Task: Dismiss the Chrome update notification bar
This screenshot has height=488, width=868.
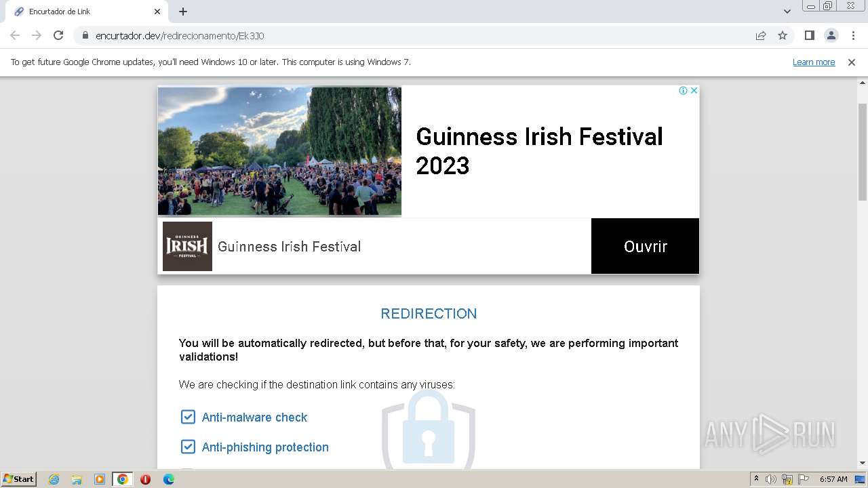Action: point(852,62)
